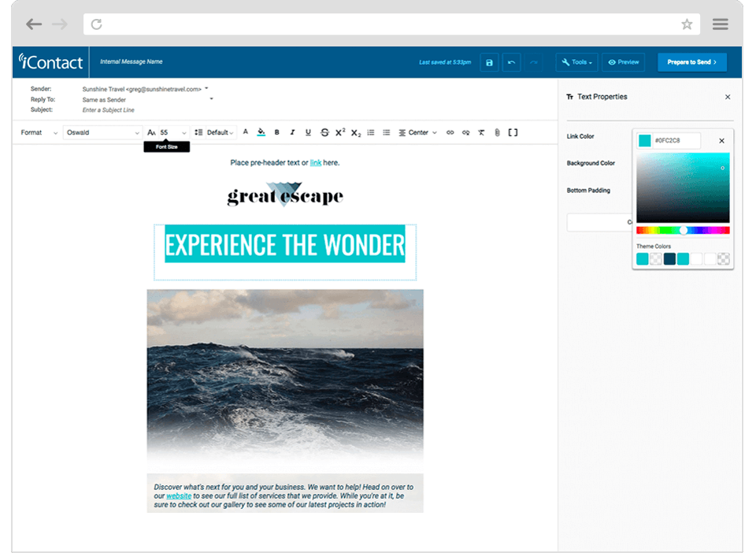Open the text highlight color tool
Image resolution: width=756 pixels, height=553 pixels.
click(x=261, y=132)
